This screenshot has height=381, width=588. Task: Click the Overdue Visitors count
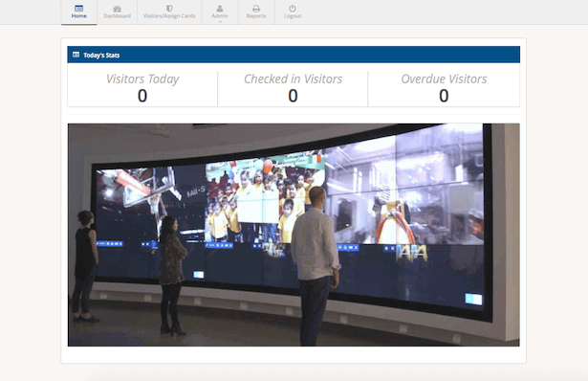444,96
